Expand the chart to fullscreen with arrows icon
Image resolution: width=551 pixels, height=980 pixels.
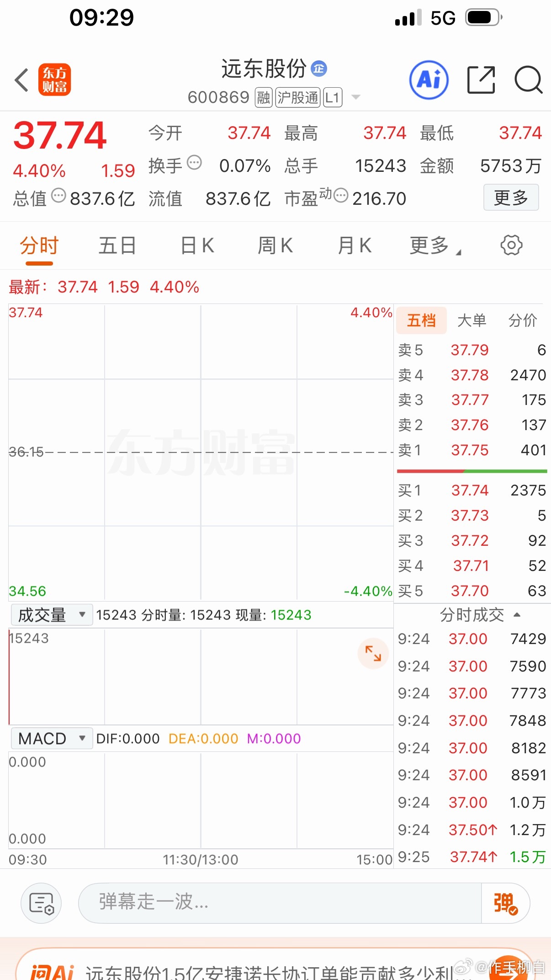coord(373,653)
